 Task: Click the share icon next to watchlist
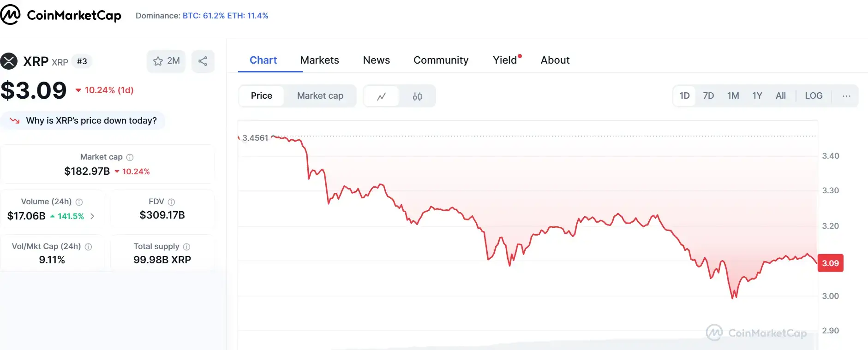(203, 61)
